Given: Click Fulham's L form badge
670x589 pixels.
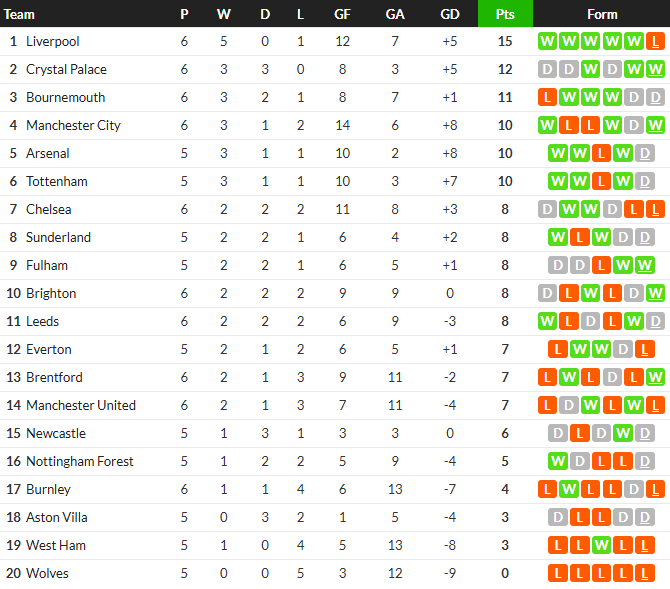Looking at the screenshot, I should (x=601, y=266).
